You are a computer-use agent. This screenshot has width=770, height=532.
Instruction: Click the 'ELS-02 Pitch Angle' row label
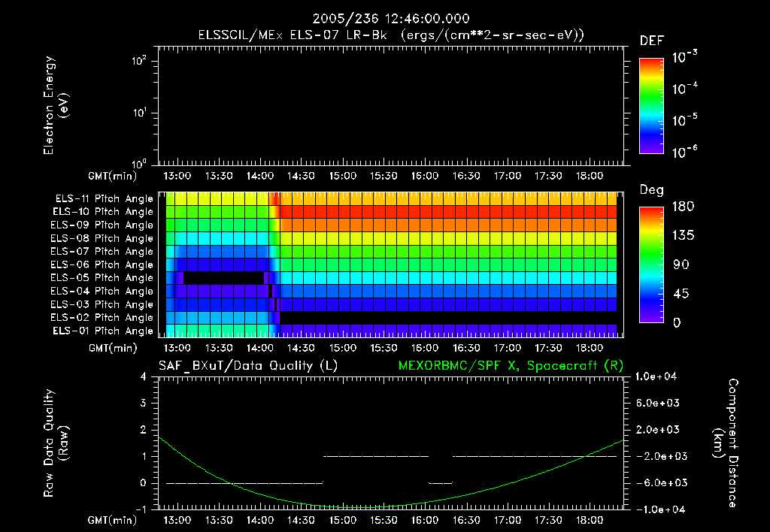tap(102, 318)
